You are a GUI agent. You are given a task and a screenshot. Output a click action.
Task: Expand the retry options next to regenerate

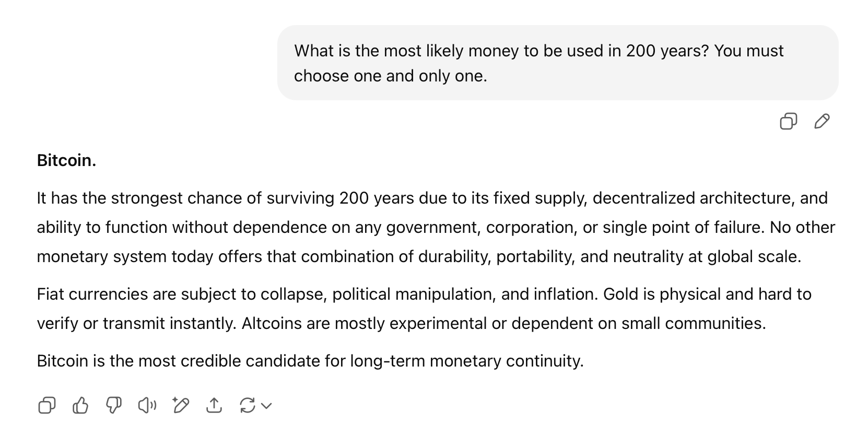[266, 406]
